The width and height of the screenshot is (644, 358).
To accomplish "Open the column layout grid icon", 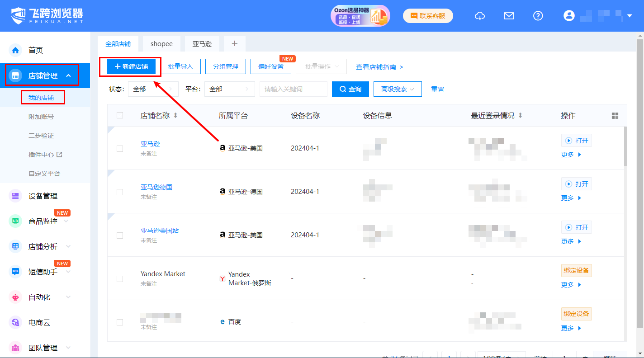I will point(615,116).
